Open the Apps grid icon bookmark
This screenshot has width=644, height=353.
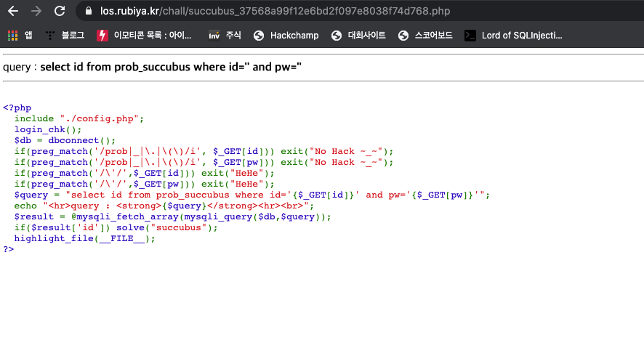13,36
